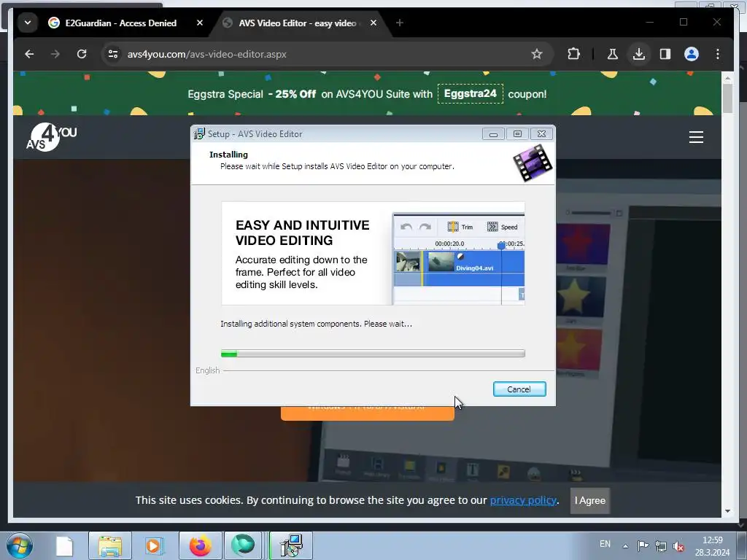Copy the Eggstra24 coupon code
The width and height of the screenshot is (747, 560).
[x=471, y=93]
